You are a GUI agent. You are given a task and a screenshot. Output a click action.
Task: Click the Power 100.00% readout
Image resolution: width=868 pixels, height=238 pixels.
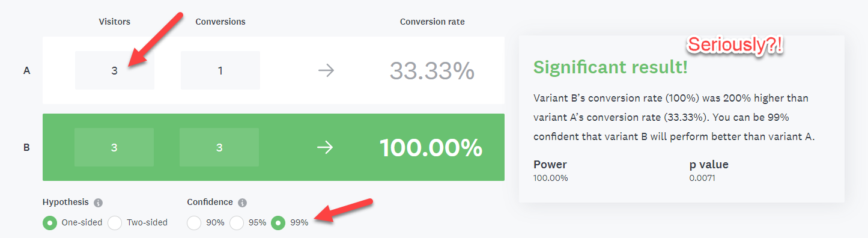point(551,171)
